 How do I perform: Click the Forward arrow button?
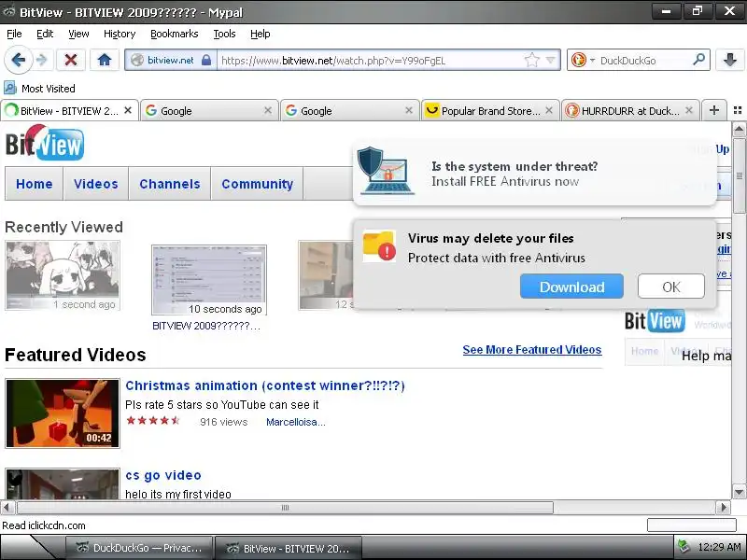[x=42, y=60]
